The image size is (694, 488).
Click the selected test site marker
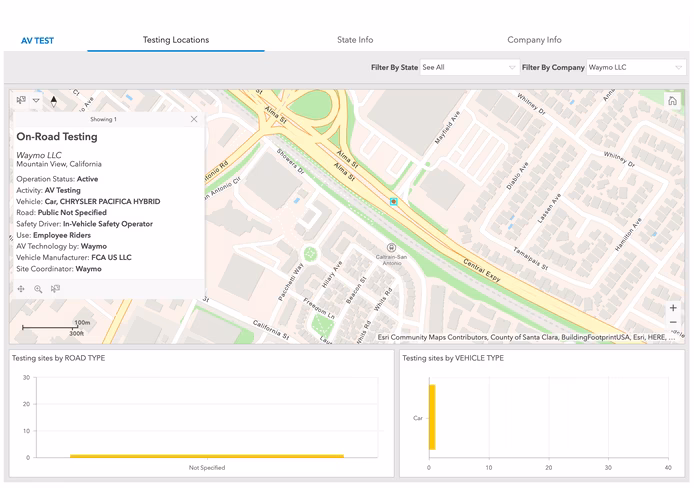(x=393, y=201)
